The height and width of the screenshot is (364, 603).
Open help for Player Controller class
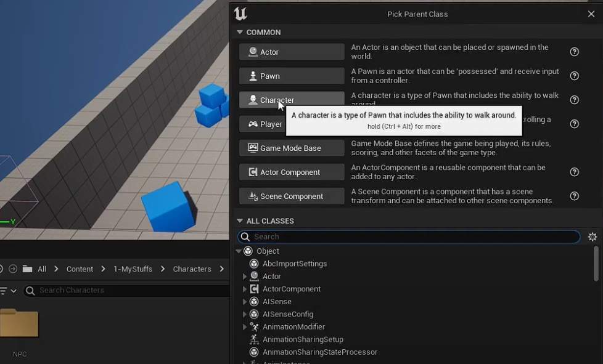pyautogui.click(x=574, y=124)
